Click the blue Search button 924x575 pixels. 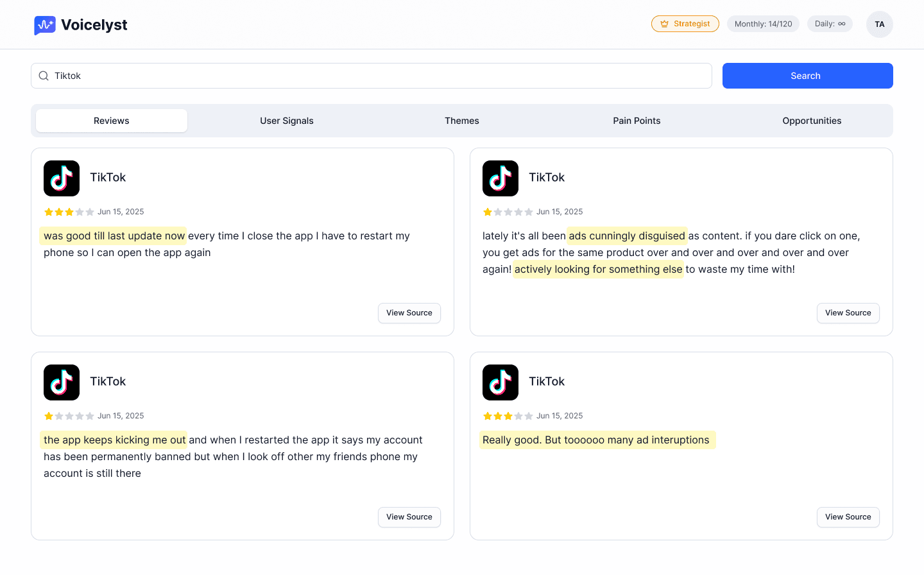click(x=807, y=76)
